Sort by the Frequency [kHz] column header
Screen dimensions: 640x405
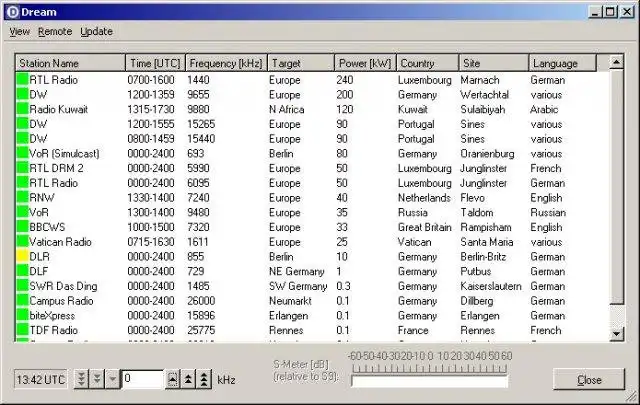click(226, 63)
